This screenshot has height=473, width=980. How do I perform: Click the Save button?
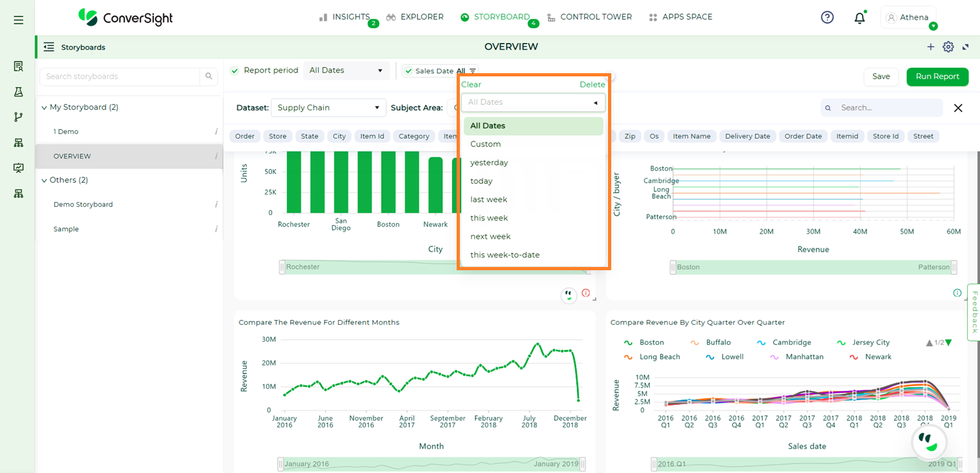pos(881,76)
